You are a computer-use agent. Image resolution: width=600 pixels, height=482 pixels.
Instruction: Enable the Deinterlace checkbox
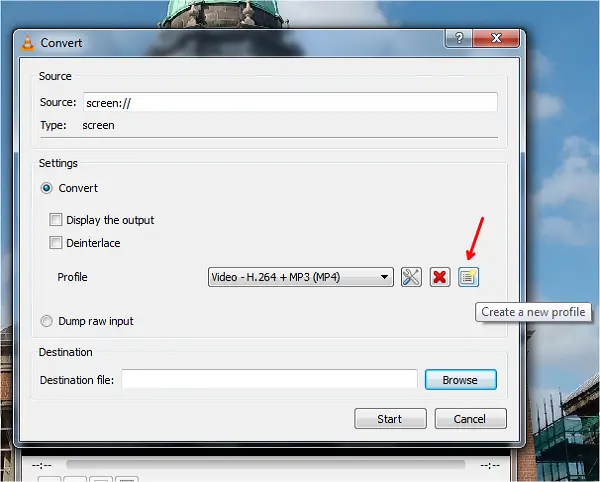point(55,243)
